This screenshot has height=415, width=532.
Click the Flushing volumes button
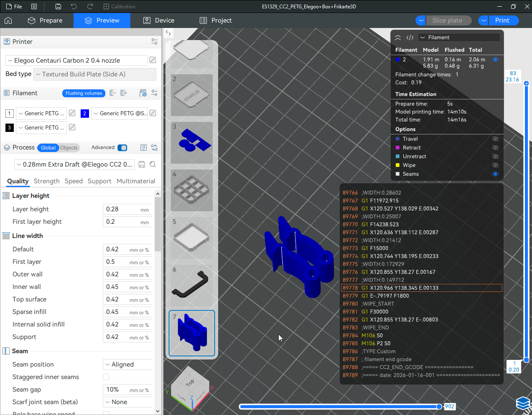pyautogui.click(x=84, y=93)
